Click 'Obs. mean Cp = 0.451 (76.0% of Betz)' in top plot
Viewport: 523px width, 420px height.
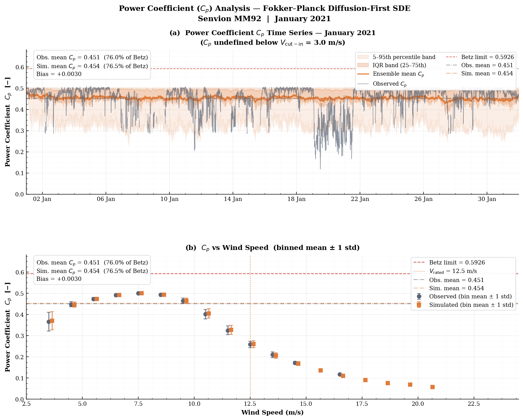[x=92, y=57]
